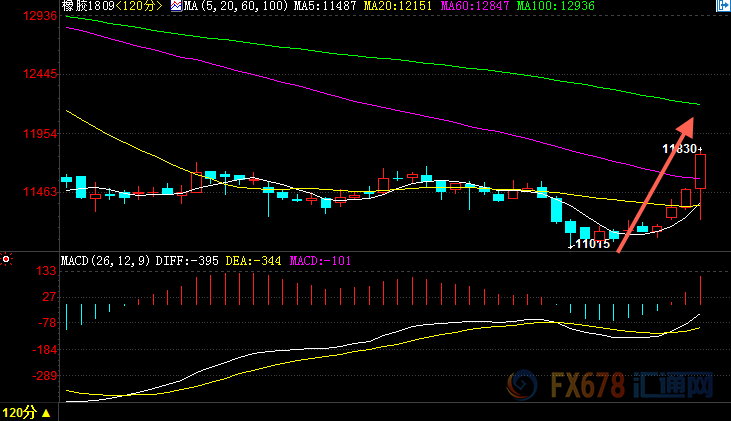Click the 12445 price axis label
Image resolution: width=731 pixels, height=421 pixels.
(x=40, y=74)
